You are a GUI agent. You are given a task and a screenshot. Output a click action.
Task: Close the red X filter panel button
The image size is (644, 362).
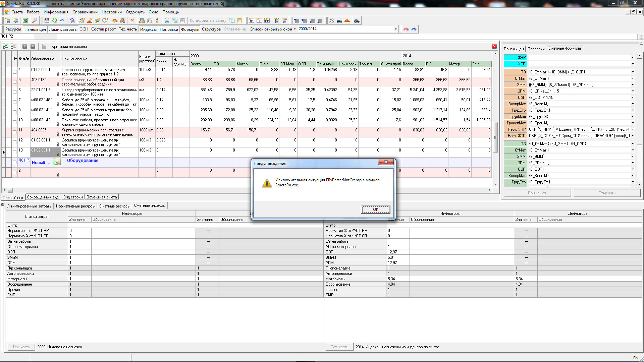pyautogui.click(x=494, y=46)
